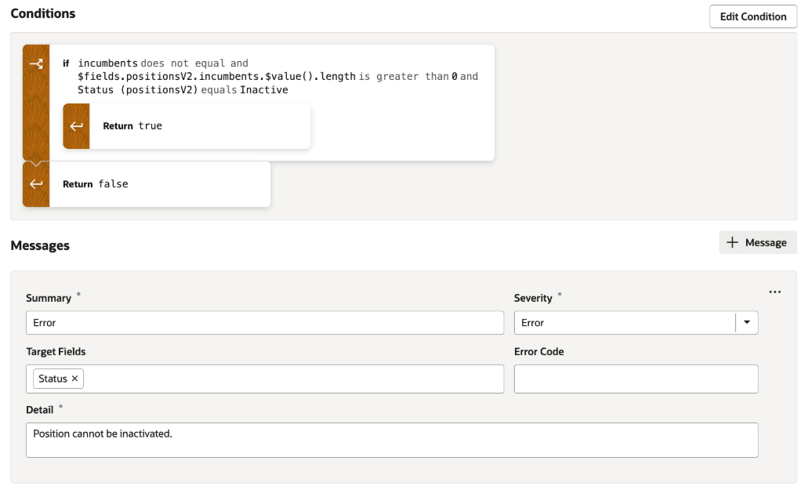This screenshot has width=812, height=504.
Task: Click the plus icon on Message button
Action: click(x=733, y=243)
